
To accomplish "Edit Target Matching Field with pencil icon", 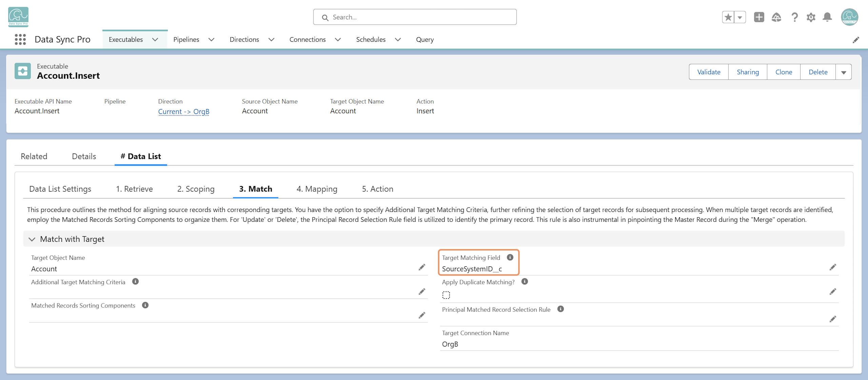I will [833, 267].
